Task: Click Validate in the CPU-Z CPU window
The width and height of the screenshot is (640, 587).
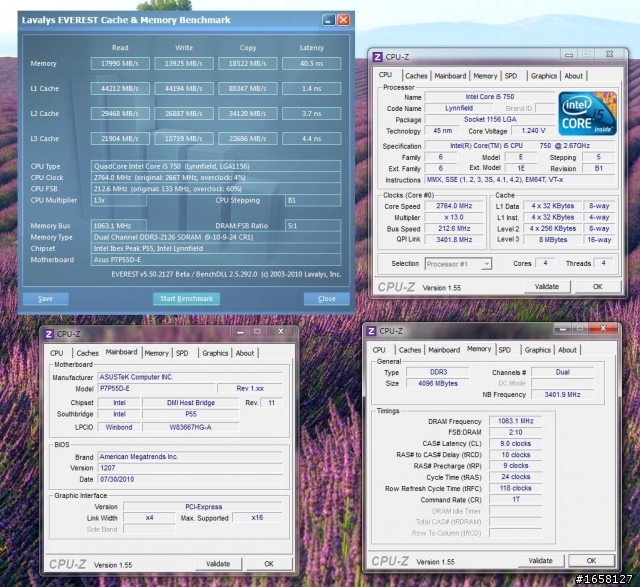Action: [x=547, y=287]
